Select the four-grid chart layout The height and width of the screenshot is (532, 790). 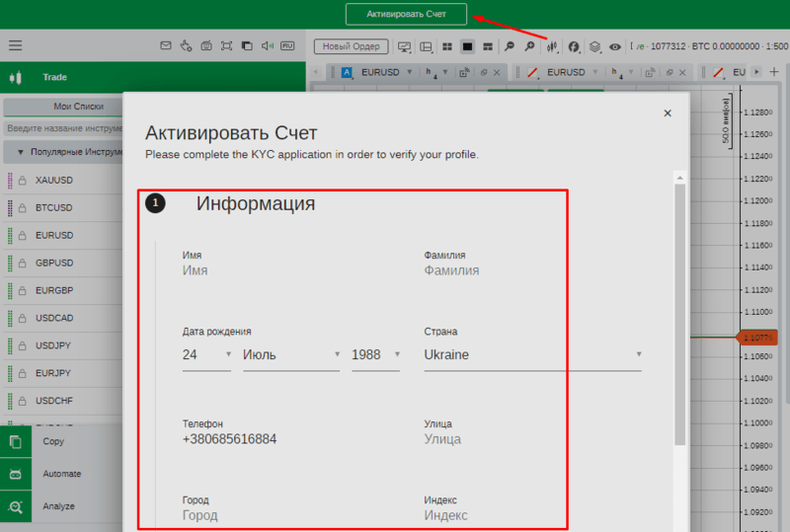click(447, 46)
